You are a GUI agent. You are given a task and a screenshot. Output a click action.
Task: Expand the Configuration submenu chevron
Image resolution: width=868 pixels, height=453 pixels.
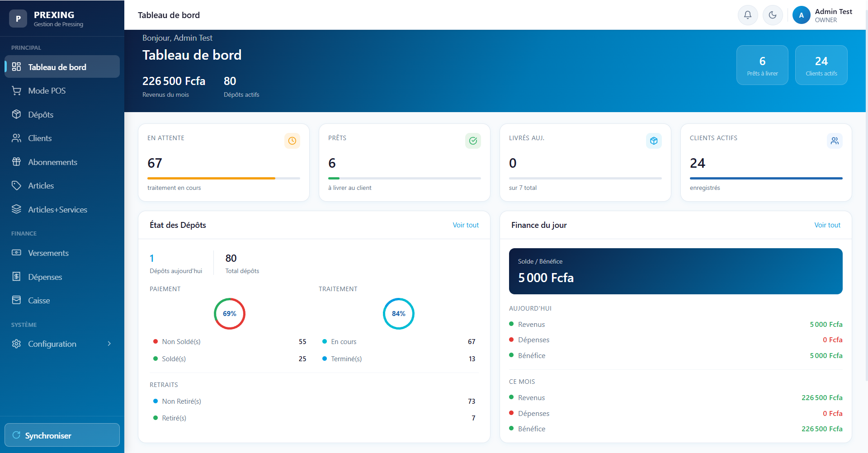[109, 344]
